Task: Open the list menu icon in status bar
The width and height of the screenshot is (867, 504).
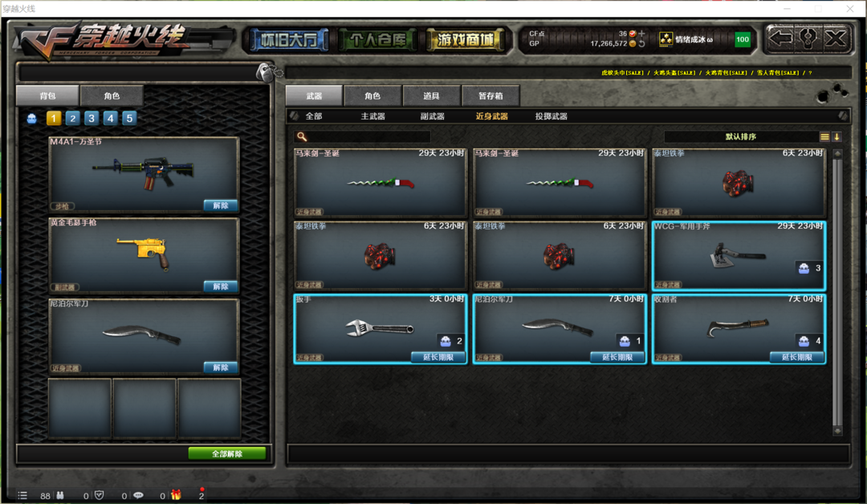Action: [x=22, y=496]
